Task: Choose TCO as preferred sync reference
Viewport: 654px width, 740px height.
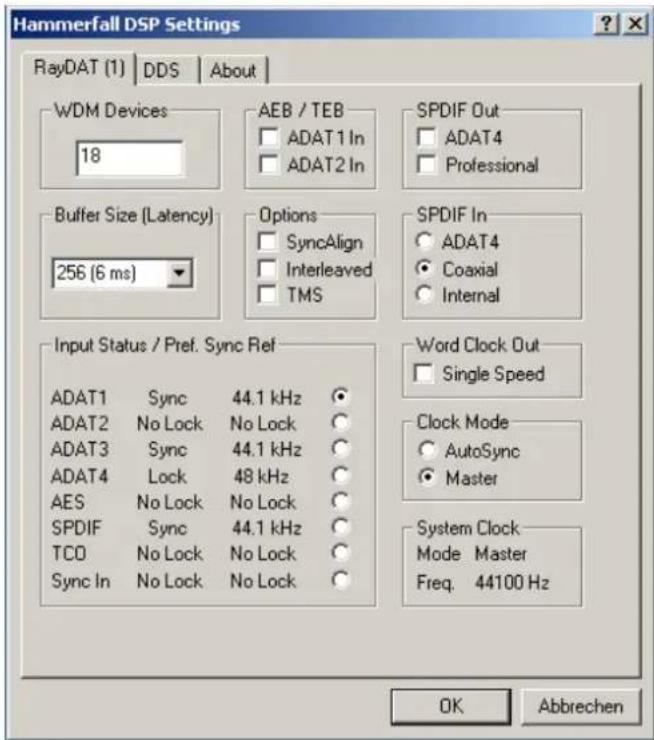Action: pos(340,553)
